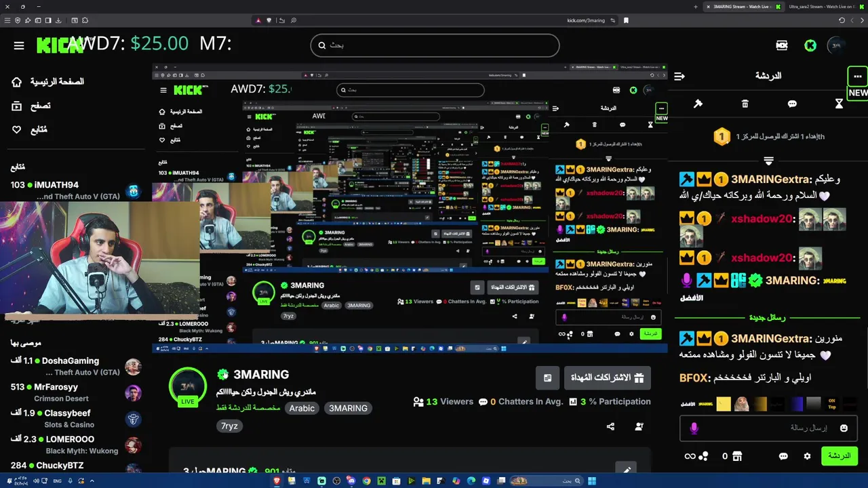Open the user profile avatar menu
This screenshot has height=488, width=868.
837,45
